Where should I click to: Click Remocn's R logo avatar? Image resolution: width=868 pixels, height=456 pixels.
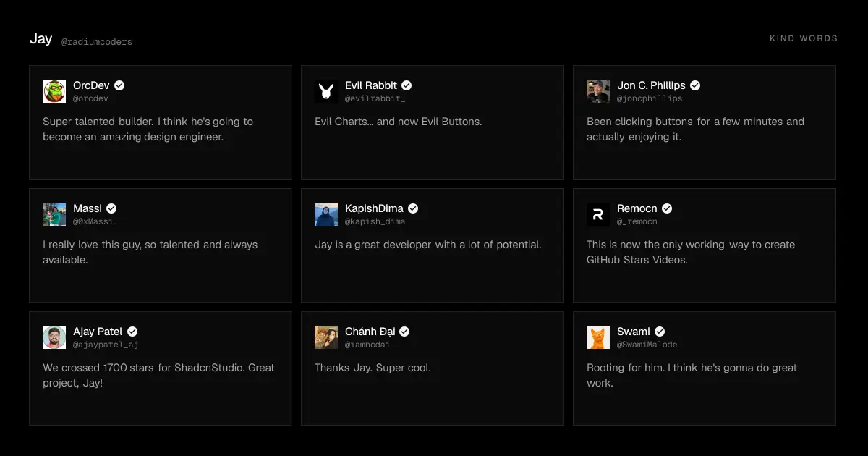pos(598,214)
